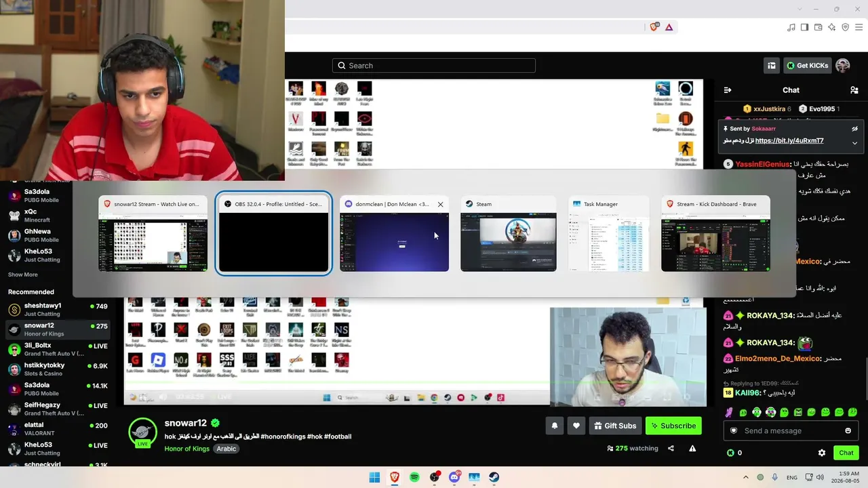
Task: Open the Brave VPN shield icon
Action: click(846, 27)
